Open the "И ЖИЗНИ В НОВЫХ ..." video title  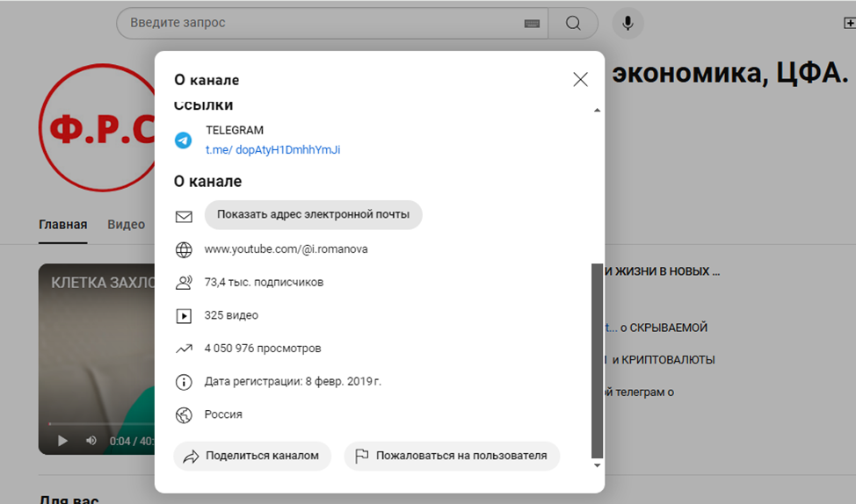[662, 271]
